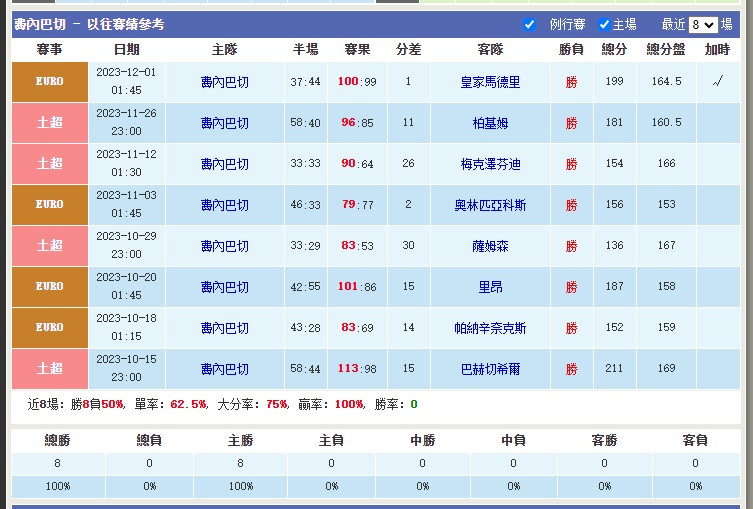Click the 總分盤 column header
Image resolution: width=753 pixels, height=509 pixels.
666,49
